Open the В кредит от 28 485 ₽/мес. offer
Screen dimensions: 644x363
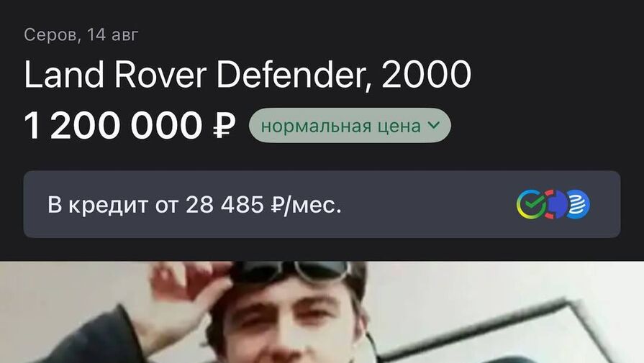(x=322, y=204)
